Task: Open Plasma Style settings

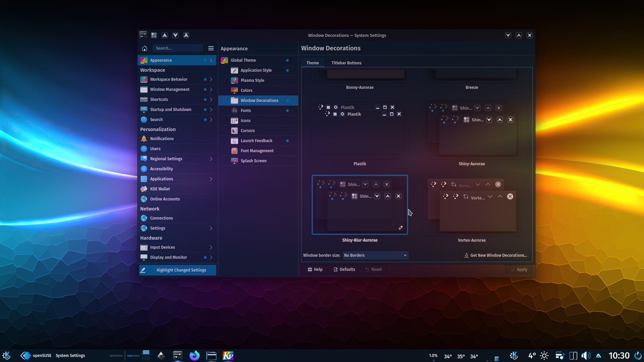Action: click(258, 80)
